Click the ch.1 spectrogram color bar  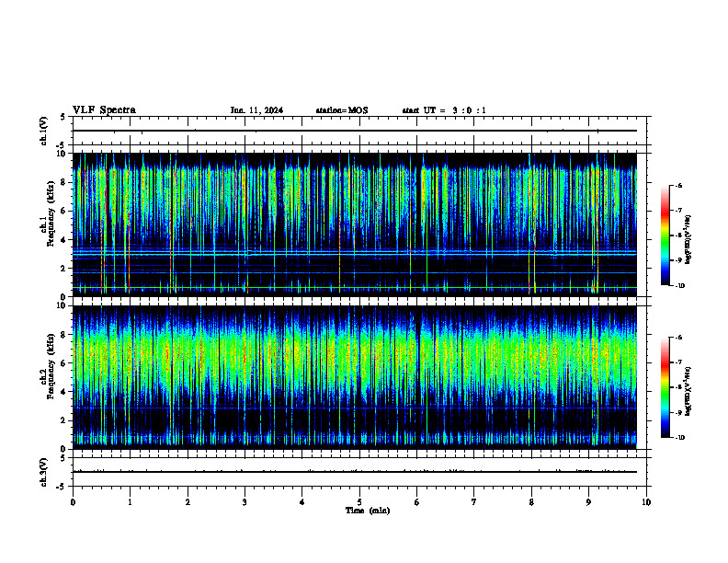pyautogui.click(x=665, y=236)
